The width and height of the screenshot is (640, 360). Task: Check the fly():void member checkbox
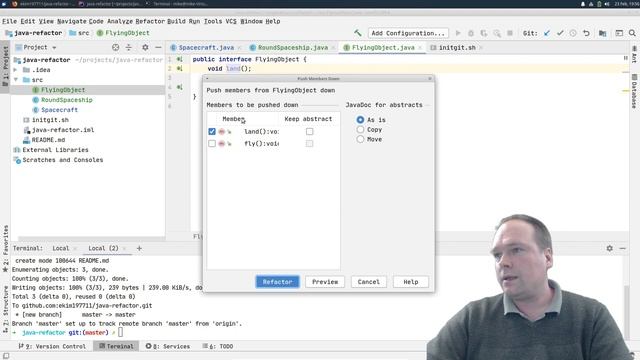211,143
